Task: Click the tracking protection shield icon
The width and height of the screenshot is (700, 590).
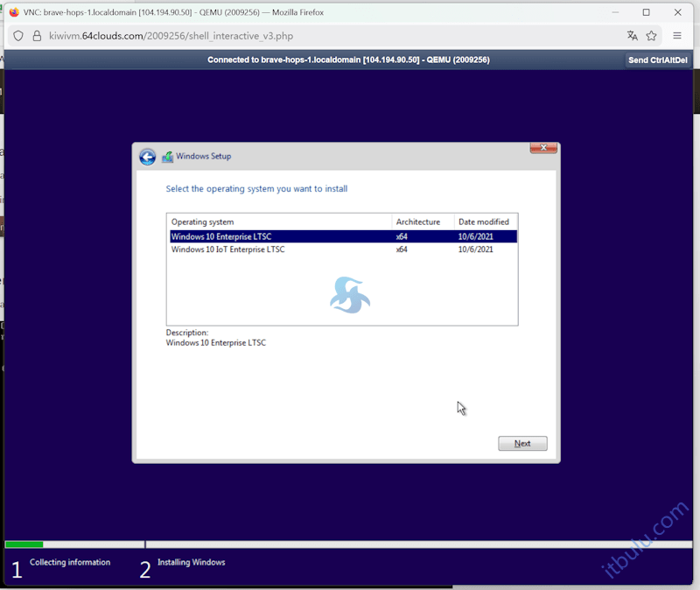Action: point(18,36)
